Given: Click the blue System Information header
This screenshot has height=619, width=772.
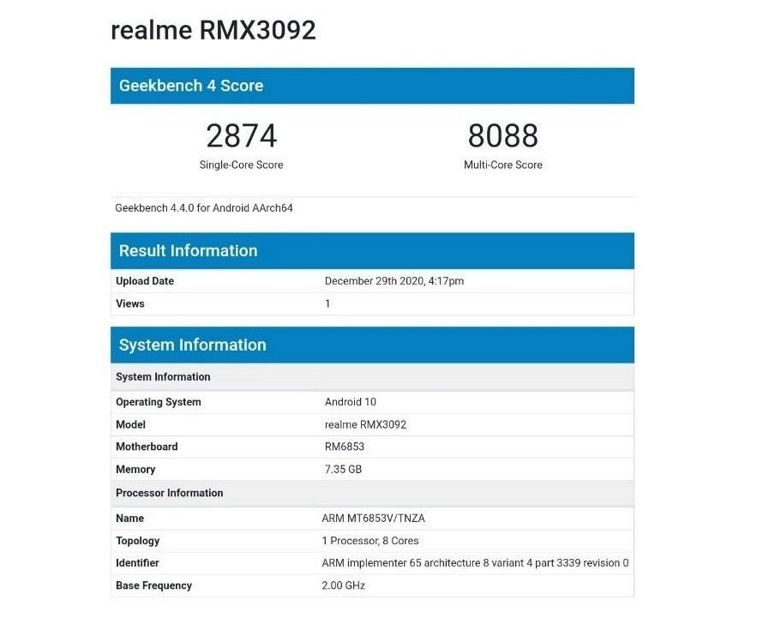Looking at the screenshot, I should pos(372,345).
